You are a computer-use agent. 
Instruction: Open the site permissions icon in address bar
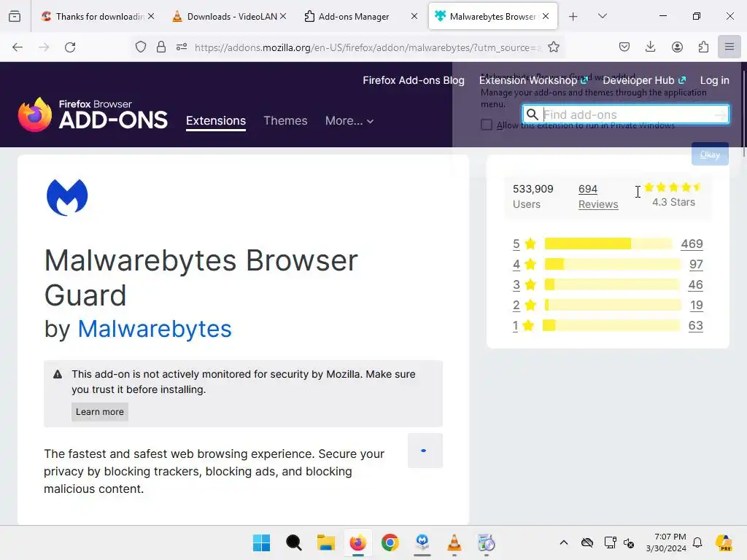tap(182, 47)
